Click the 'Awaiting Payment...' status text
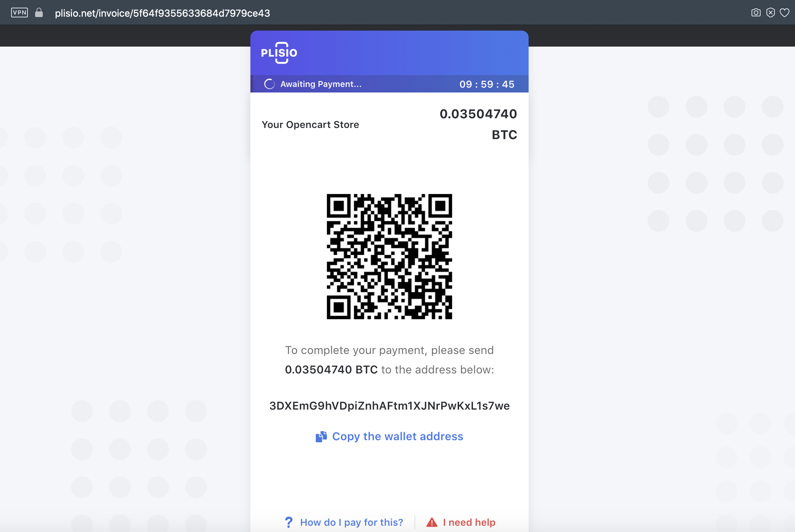The width and height of the screenshot is (795, 532). [321, 84]
